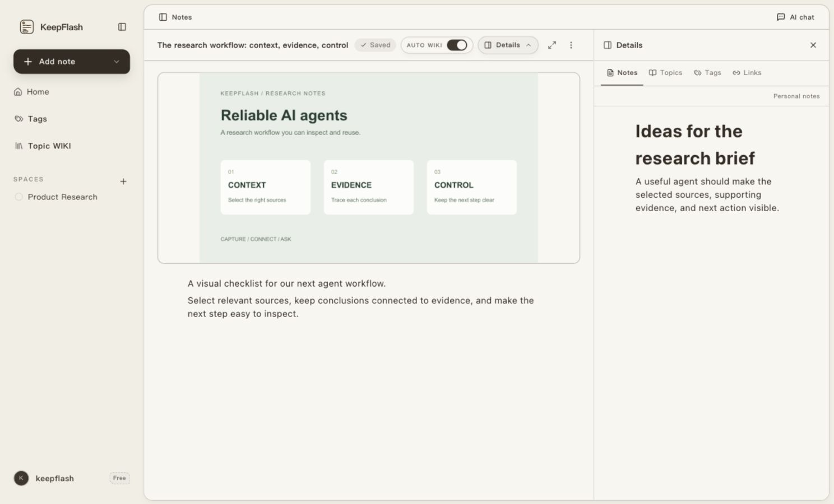Click the Add note button
The image size is (834, 504).
(x=72, y=62)
